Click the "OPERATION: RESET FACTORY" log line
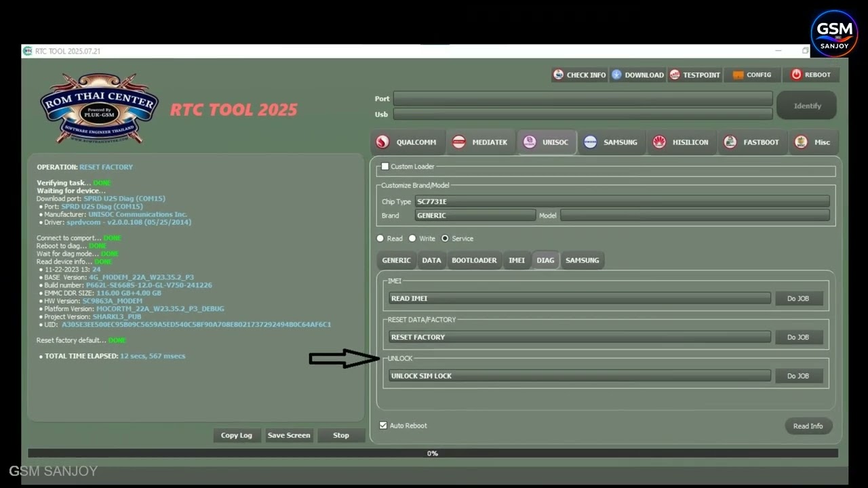Screen dimensions: 868x488 pos(85,167)
